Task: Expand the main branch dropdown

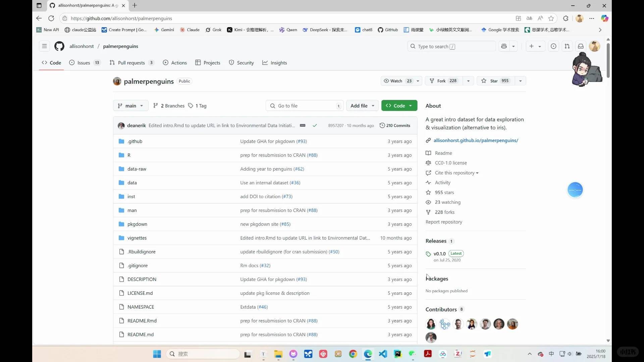Action: [130, 106]
